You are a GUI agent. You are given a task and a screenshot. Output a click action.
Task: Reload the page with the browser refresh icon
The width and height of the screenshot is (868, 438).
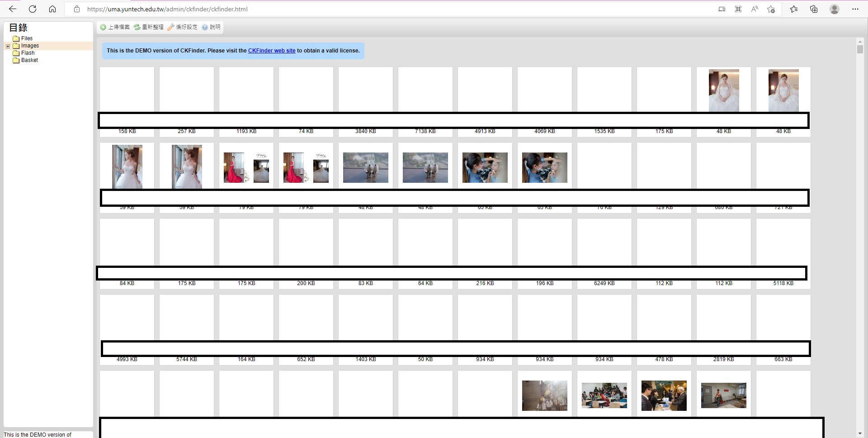point(33,9)
